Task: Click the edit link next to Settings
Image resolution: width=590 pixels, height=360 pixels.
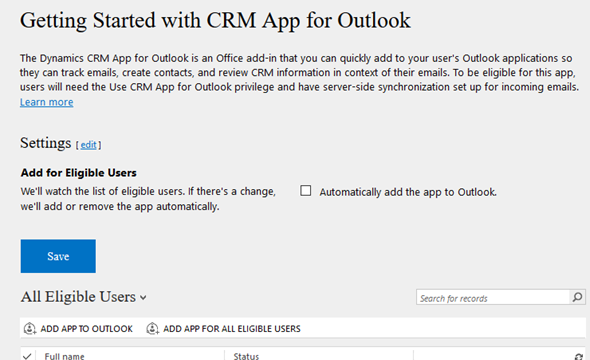Action: pyautogui.click(x=88, y=145)
